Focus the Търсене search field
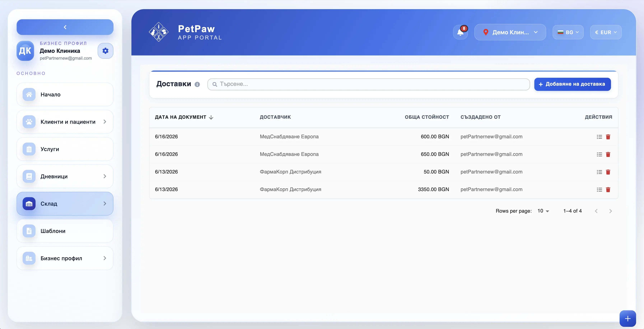 [368, 84]
